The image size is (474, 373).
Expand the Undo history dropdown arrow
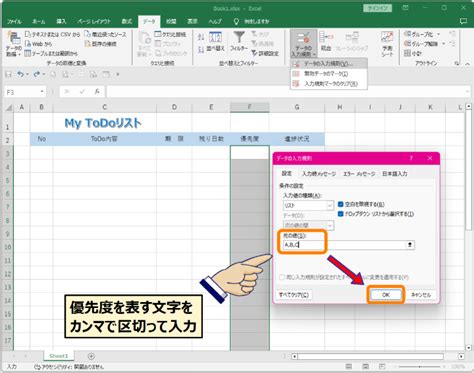pyautogui.click(x=27, y=74)
